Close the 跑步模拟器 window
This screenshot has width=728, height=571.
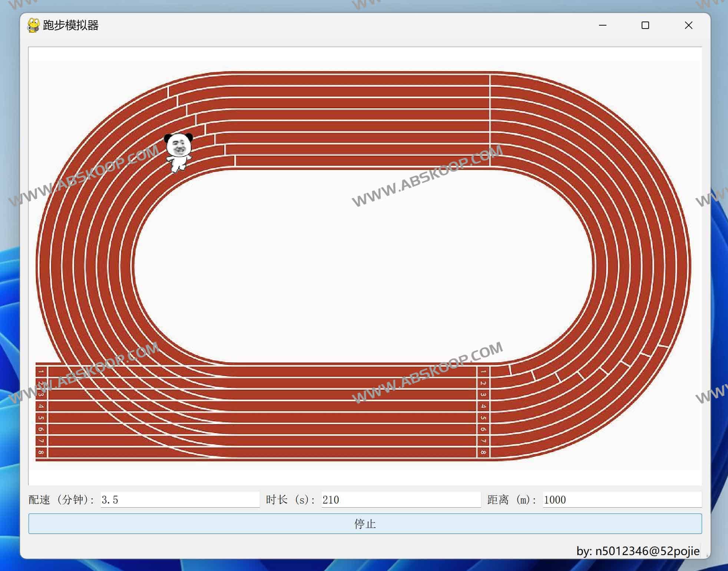coord(688,25)
